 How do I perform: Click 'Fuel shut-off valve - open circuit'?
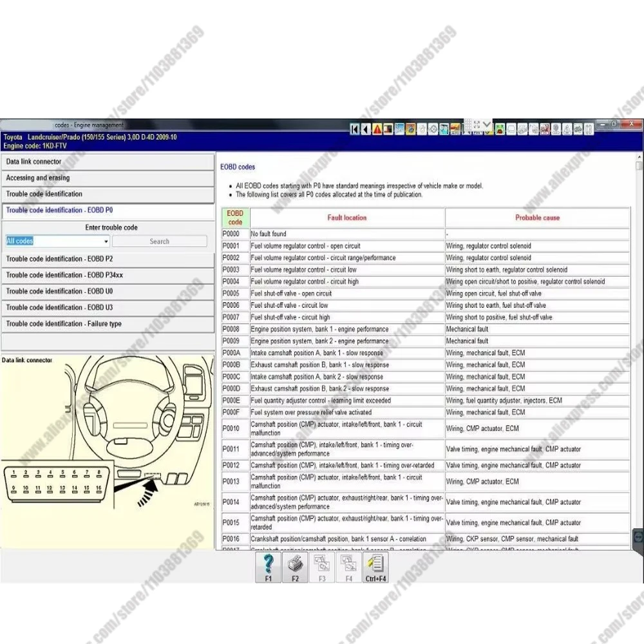(291, 294)
